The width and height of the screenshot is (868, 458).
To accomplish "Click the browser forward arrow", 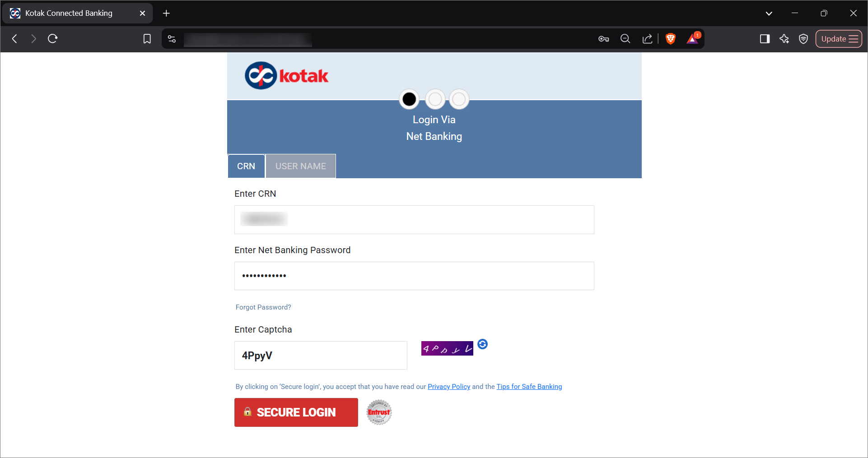I will 33,39.
